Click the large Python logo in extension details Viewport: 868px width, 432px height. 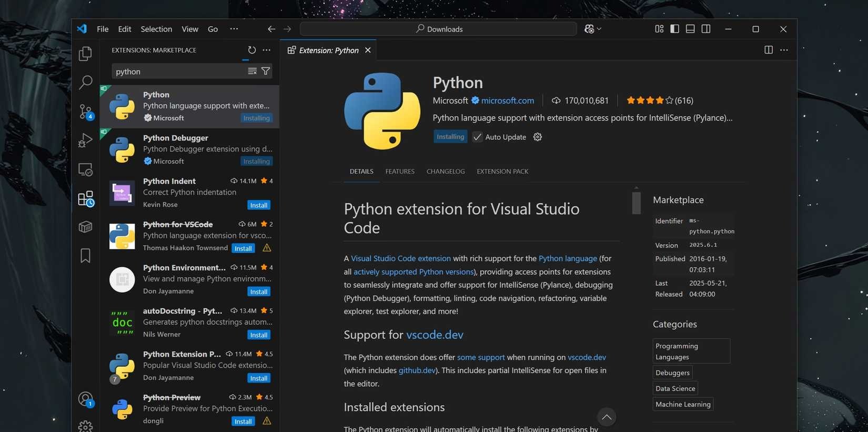point(382,111)
